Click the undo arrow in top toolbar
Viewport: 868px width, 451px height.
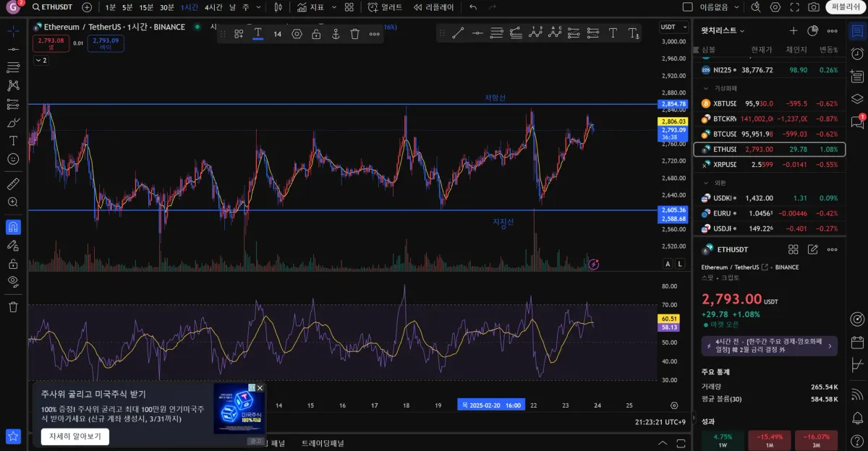(473, 7)
